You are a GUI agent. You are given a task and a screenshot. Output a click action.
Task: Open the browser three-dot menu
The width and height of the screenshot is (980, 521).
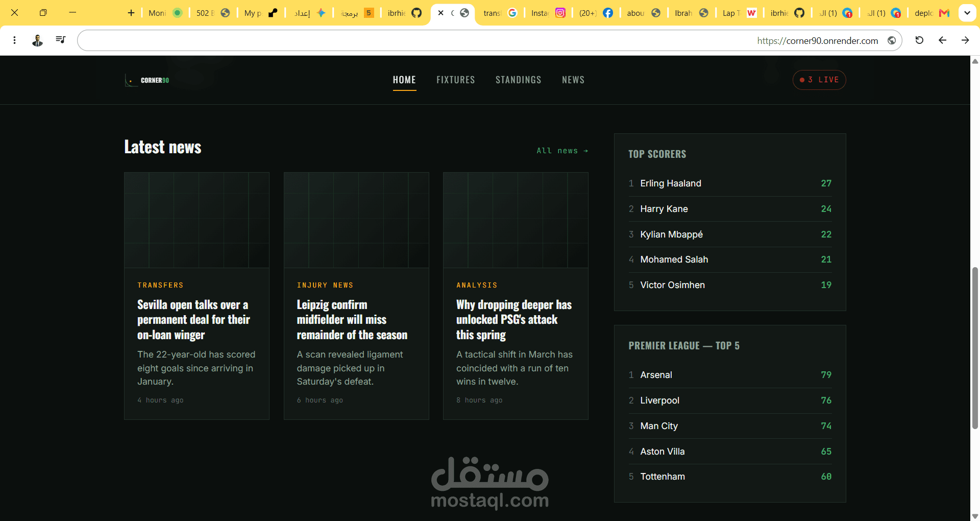click(x=14, y=40)
